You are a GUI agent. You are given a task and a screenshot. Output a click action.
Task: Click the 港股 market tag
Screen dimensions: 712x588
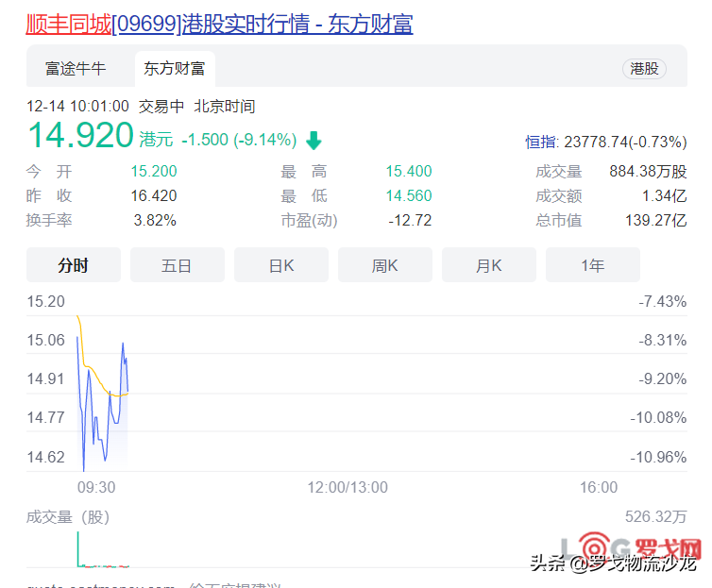pos(644,69)
